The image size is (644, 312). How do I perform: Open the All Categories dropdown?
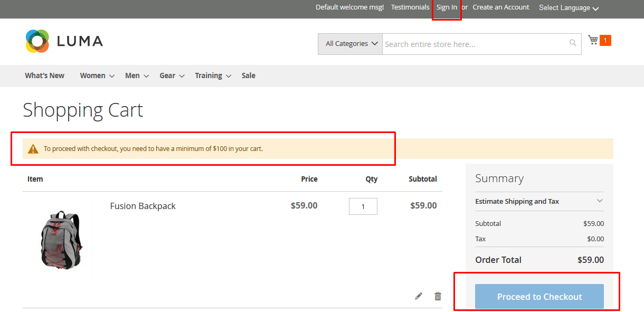350,44
